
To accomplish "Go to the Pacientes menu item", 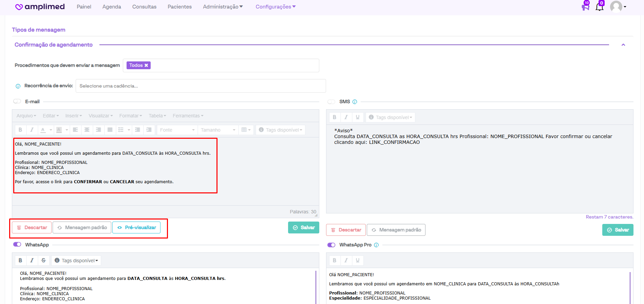I will (x=179, y=7).
